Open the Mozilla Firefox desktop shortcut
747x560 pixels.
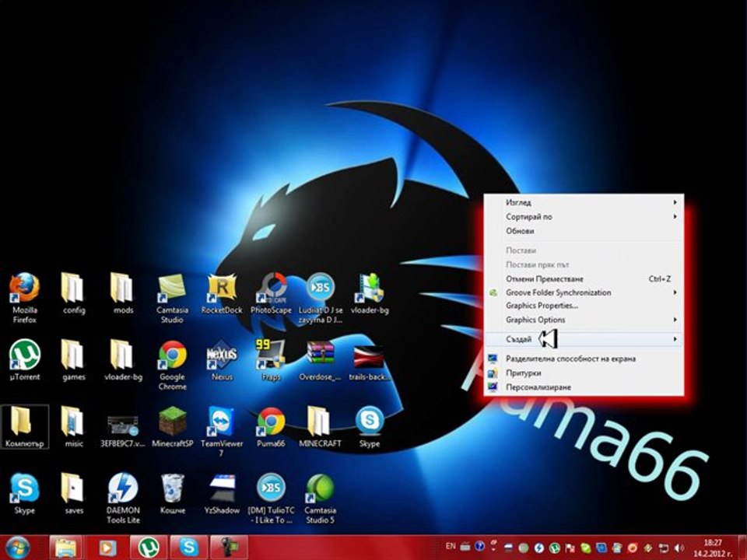[24, 298]
